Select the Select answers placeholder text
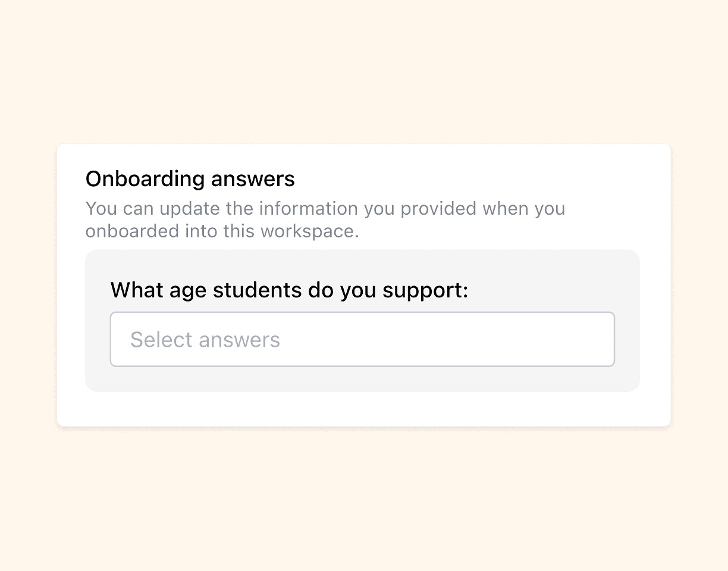This screenshot has width=728, height=571. 205,339
